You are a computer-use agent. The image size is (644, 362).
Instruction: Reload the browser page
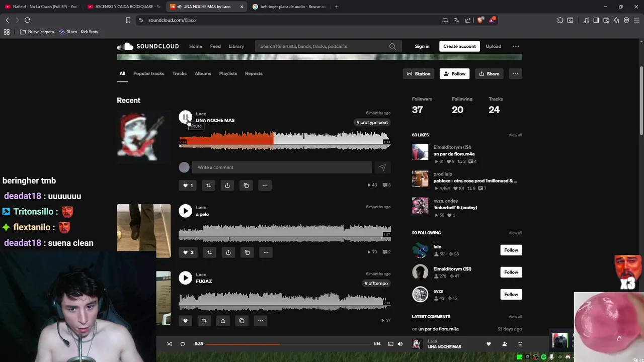27,20
